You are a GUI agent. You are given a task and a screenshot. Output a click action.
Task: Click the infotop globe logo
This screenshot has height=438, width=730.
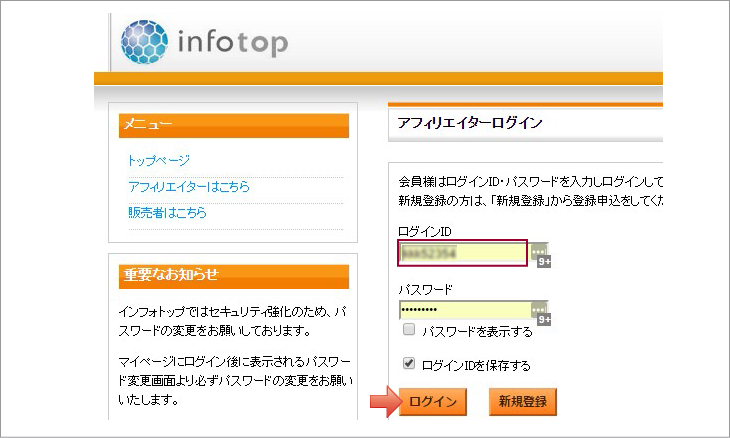click(145, 44)
